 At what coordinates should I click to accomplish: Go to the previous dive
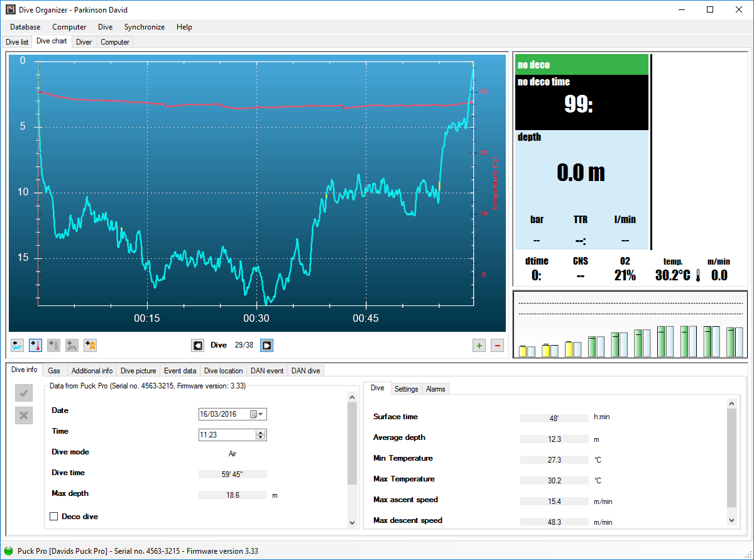tap(198, 345)
